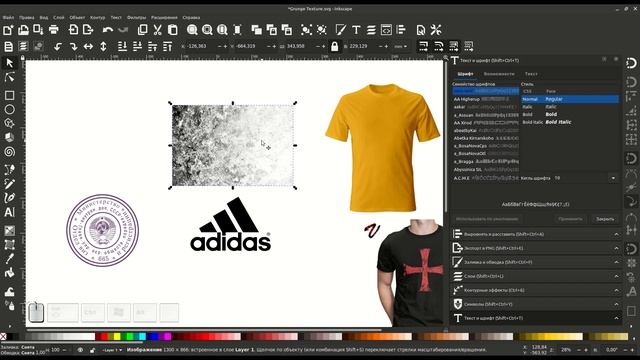Select the Node edit tool

pos(9,77)
